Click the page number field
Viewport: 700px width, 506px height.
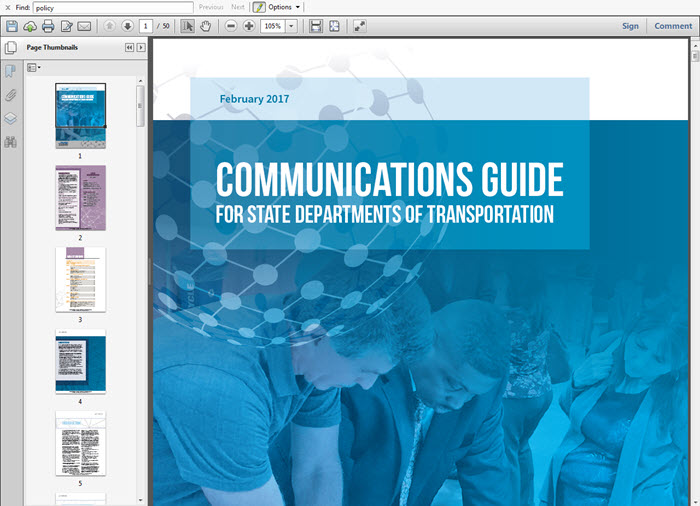tap(146, 26)
